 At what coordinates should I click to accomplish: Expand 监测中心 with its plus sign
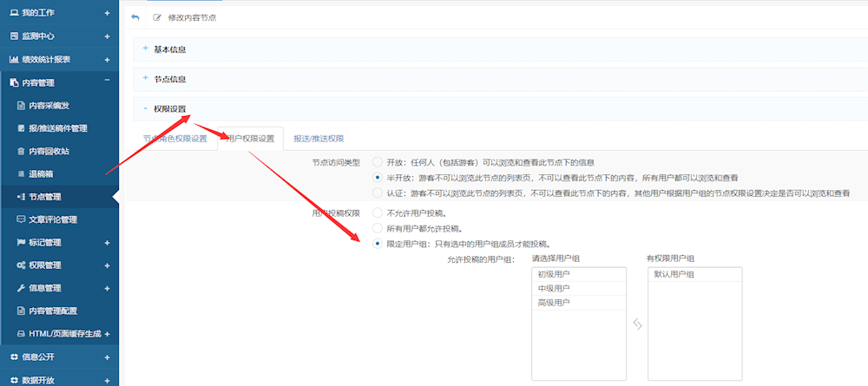pyautogui.click(x=107, y=36)
